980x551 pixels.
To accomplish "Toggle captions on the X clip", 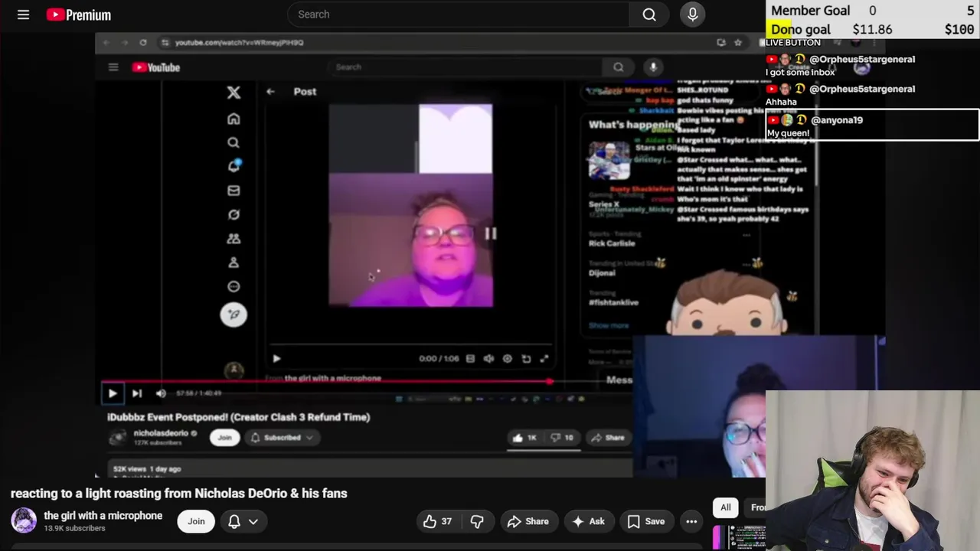I will (470, 358).
